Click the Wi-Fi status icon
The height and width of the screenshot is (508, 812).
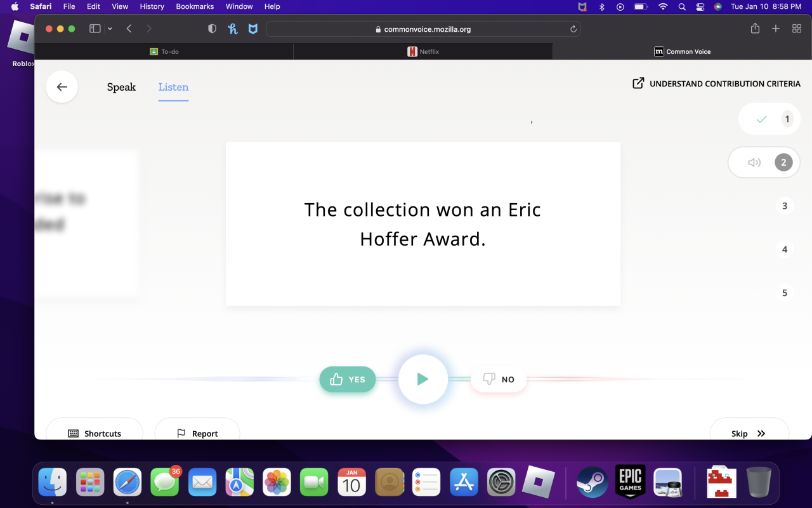[663, 6]
